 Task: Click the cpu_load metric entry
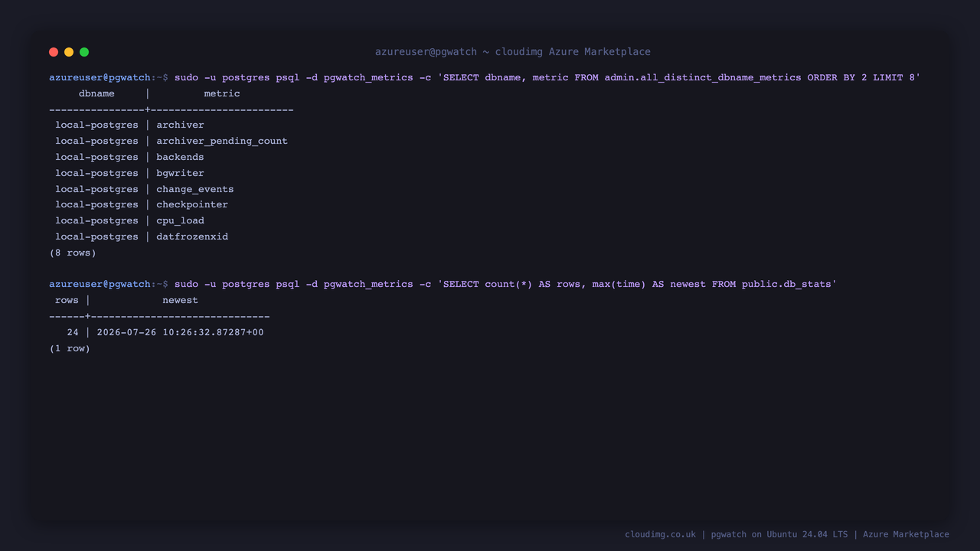click(180, 220)
